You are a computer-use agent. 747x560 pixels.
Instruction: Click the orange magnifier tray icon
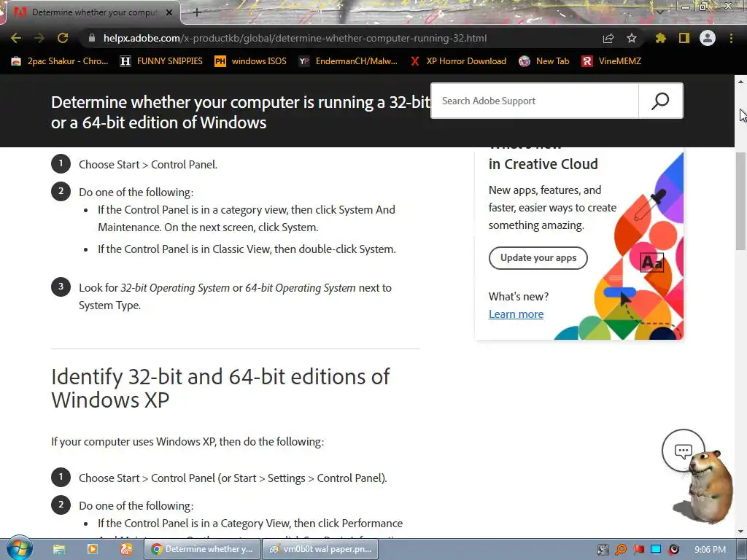tap(621, 550)
